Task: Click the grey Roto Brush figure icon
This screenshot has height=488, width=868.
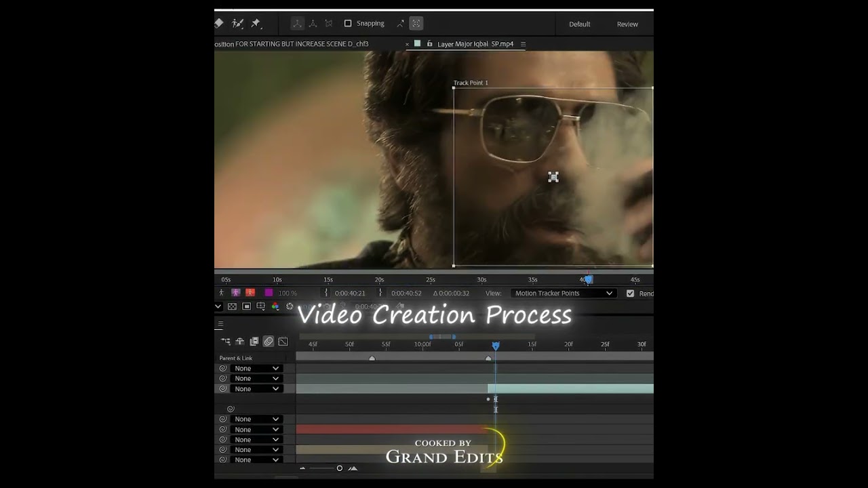Action: pyautogui.click(x=221, y=293)
